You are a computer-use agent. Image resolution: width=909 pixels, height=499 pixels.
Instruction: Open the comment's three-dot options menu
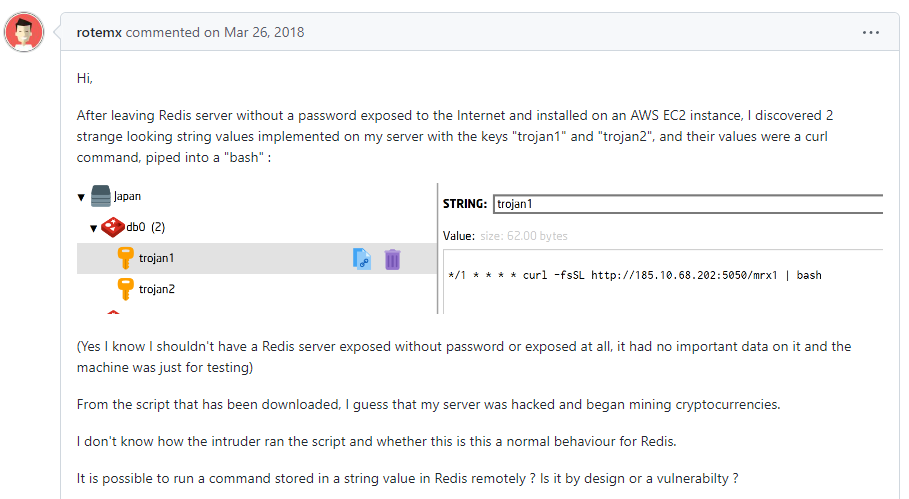(x=870, y=32)
